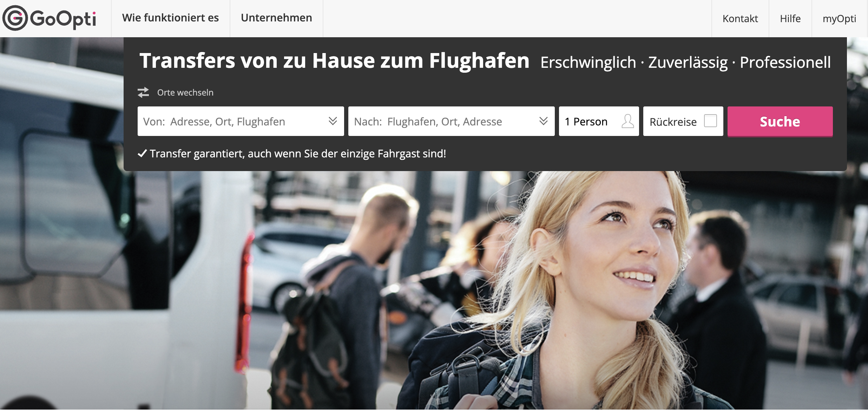The height and width of the screenshot is (411, 868).
Task: Click the person silhouette icon
Action: point(627,121)
